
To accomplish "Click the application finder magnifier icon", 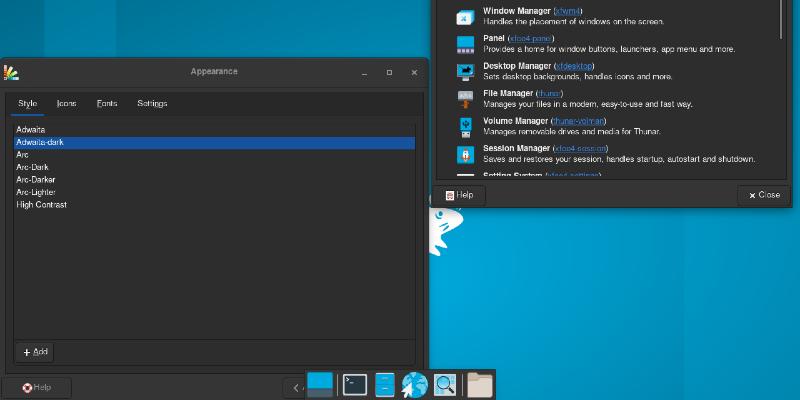I will (445, 384).
